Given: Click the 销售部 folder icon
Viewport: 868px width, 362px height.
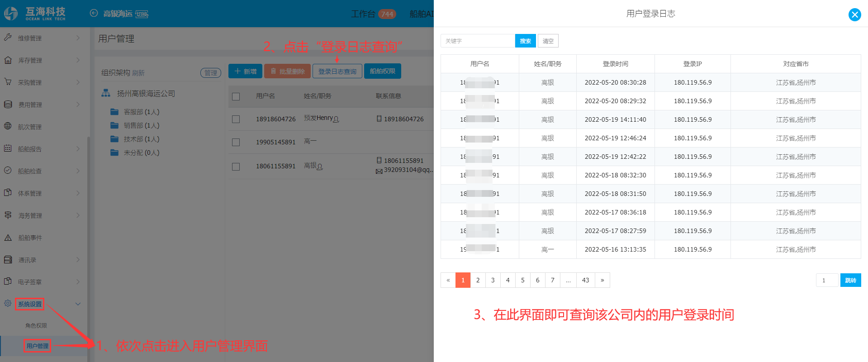Looking at the screenshot, I should (114, 125).
